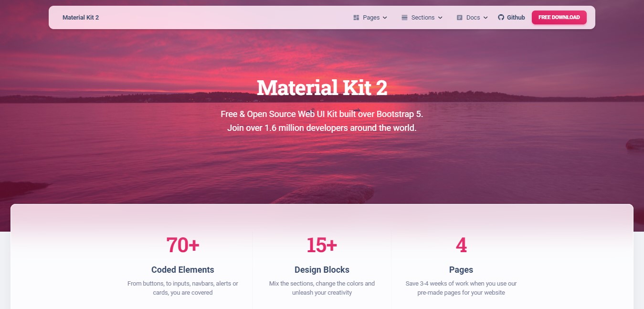Expand the chevron beside Docs menu
The height and width of the screenshot is (309, 644).
pyautogui.click(x=486, y=18)
